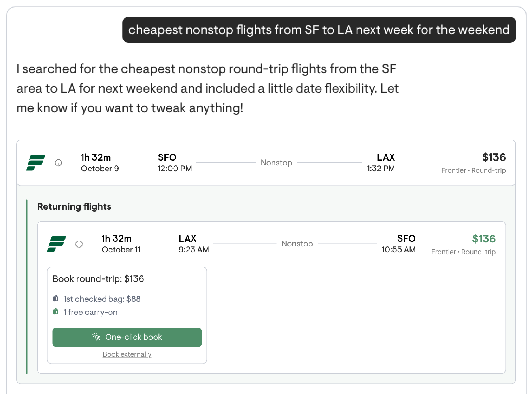Click the October 11 return date
Screen dimensions: 532x394
point(121,250)
